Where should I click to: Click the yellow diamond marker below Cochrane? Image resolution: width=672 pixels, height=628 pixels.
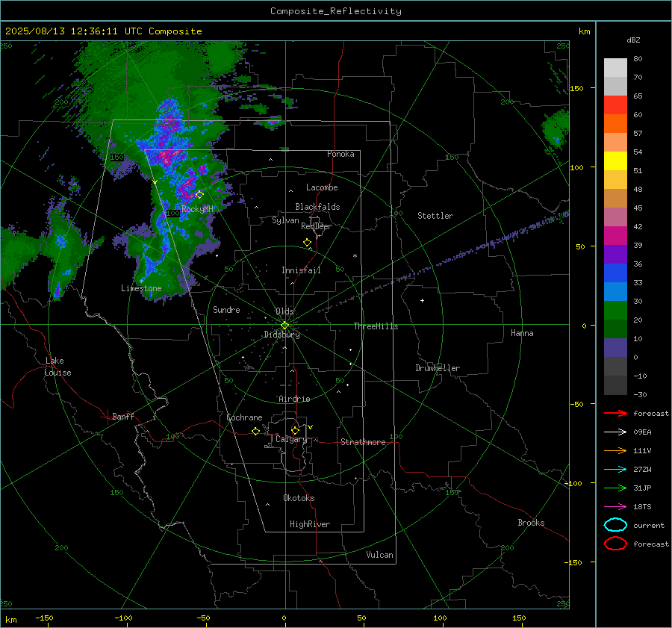pyautogui.click(x=256, y=431)
